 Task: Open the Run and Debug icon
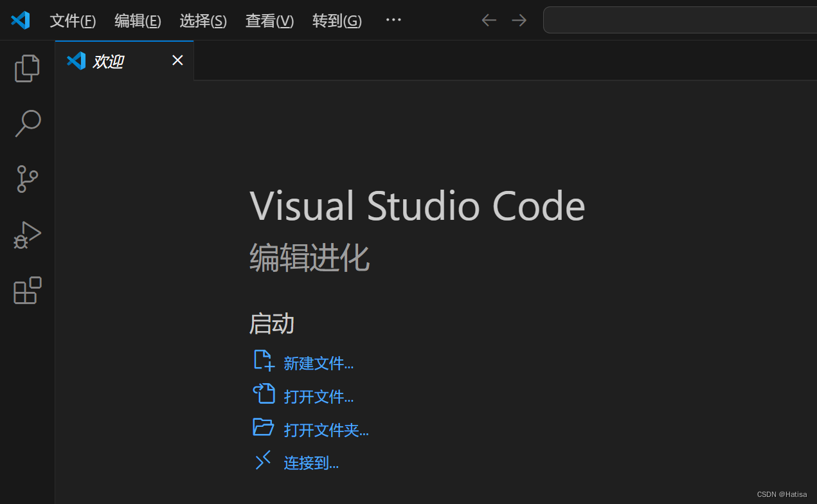pyautogui.click(x=26, y=235)
